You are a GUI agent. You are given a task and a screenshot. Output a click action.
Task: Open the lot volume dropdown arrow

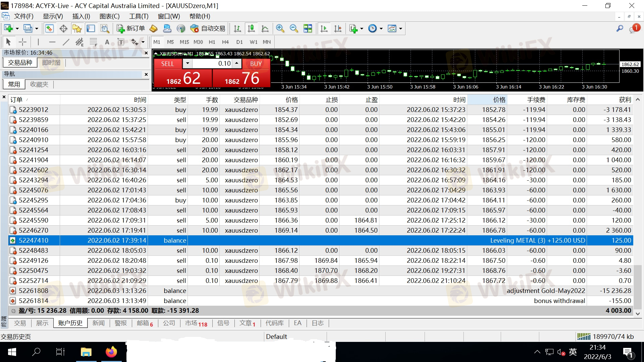click(187, 63)
